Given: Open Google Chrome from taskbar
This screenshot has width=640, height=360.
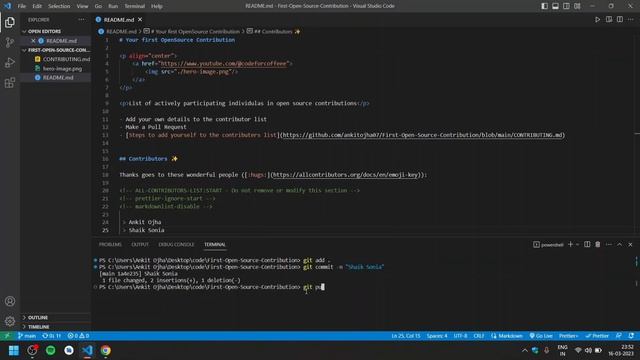Looking at the screenshot, I should click(x=106, y=351).
